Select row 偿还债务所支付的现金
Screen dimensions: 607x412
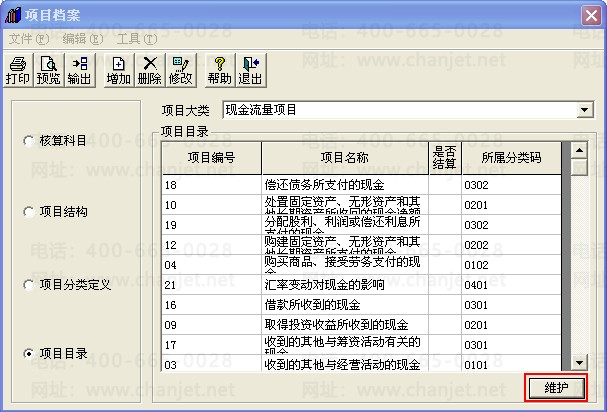tap(362, 185)
